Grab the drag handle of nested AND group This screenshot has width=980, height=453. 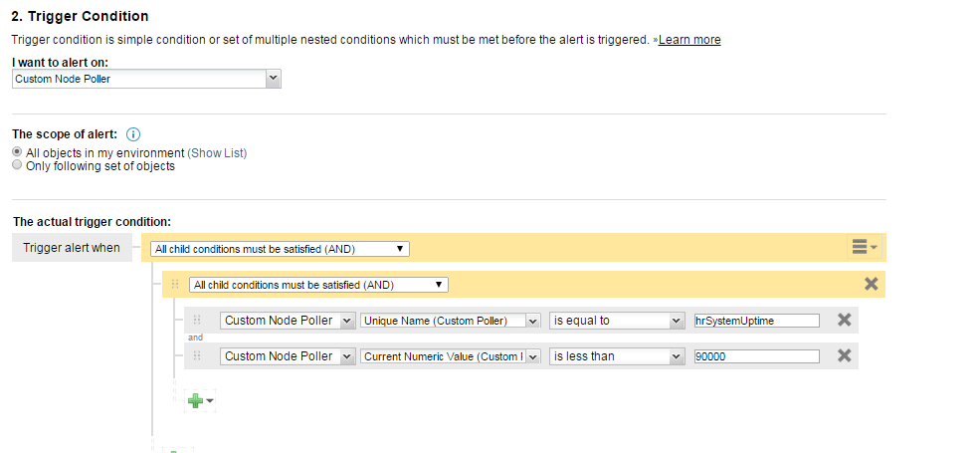[x=175, y=284]
